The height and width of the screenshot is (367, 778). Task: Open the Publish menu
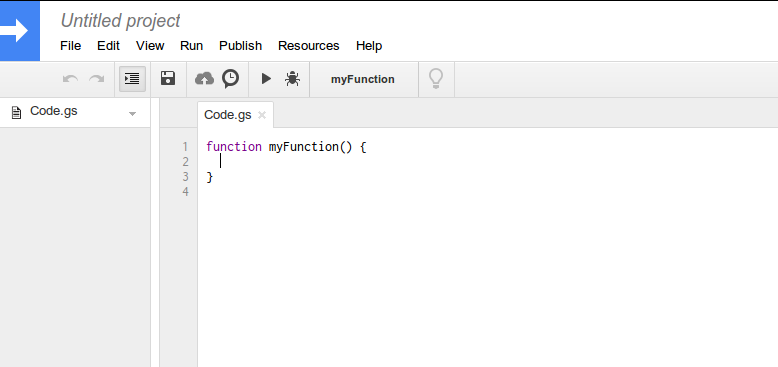click(x=241, y=46)
